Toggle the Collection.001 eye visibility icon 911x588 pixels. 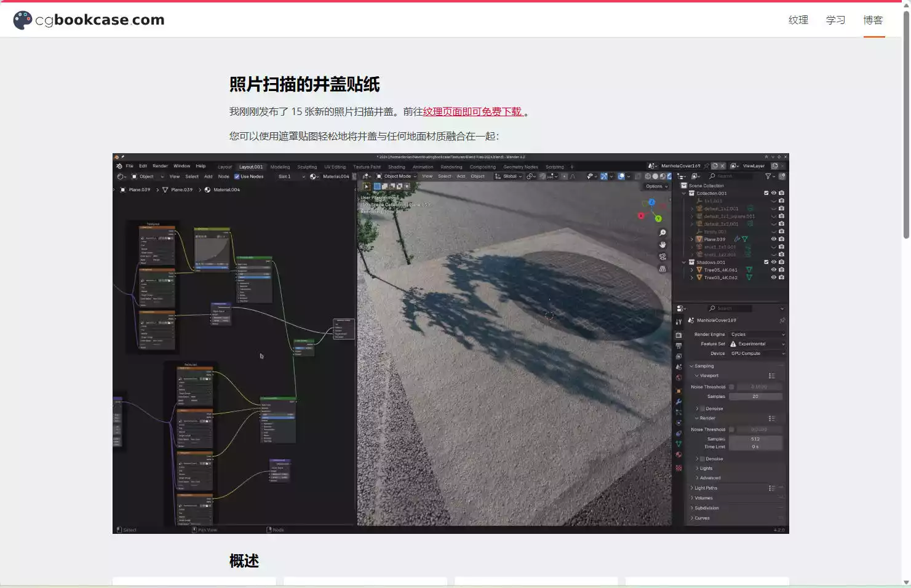point(774,193)
